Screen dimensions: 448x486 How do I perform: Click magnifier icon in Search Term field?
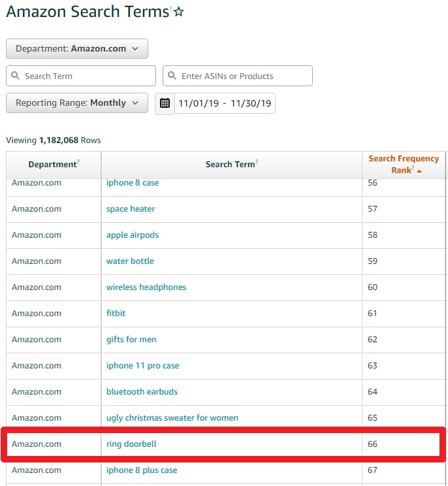[x=15, y=75]
